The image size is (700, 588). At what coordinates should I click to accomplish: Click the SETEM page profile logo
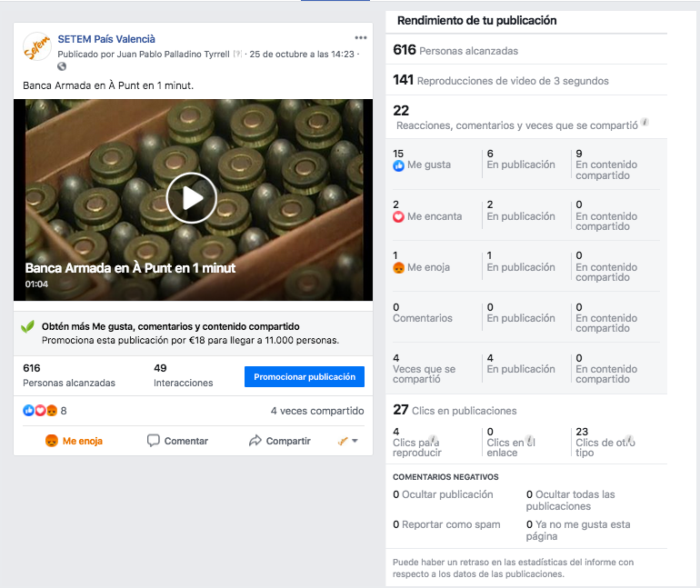(x=37, y=47)
